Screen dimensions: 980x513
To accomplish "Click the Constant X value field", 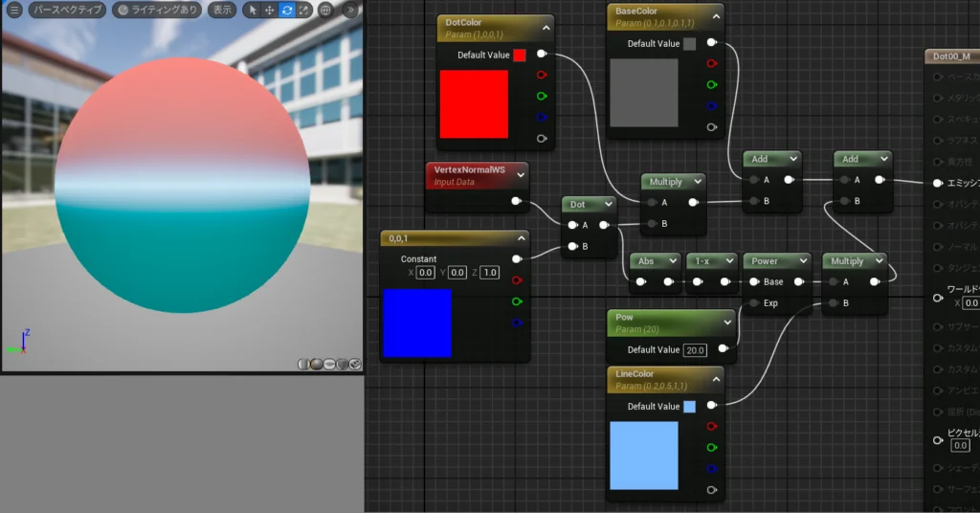I will pos(426,273).
